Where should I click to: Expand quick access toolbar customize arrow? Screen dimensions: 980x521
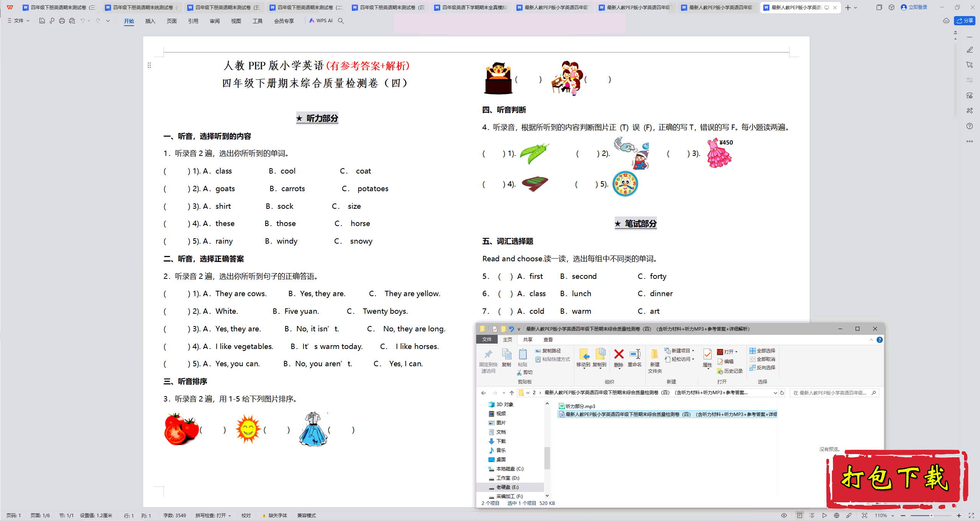coord(108,21)
